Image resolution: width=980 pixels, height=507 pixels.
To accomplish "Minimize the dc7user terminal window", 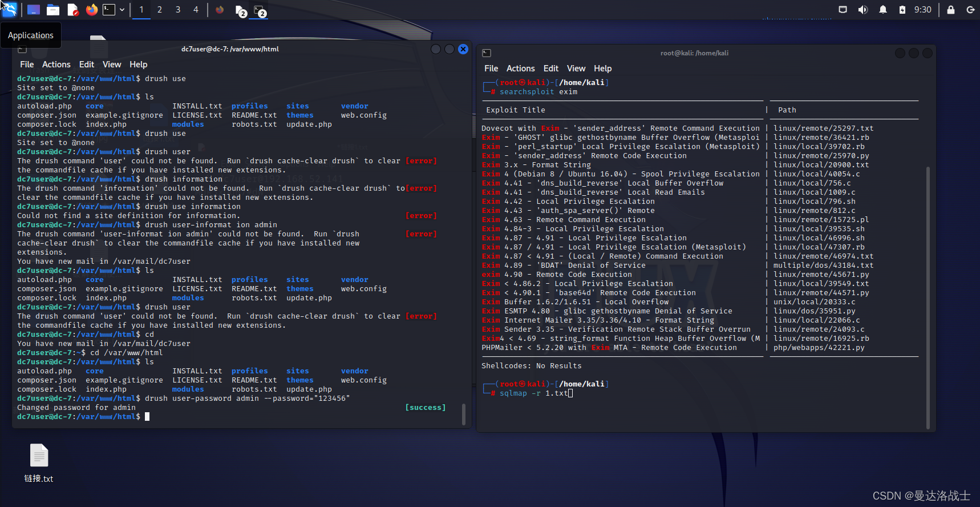I will pyautogui.click(x=436, y=49).
